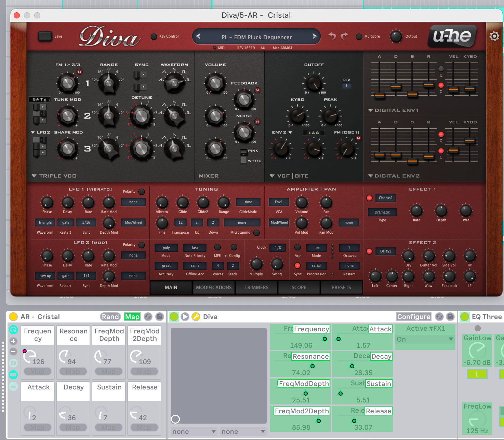The height and width of the screenshot is (440, 504).
Task: Click the Config button next to MPE
Action: (235, 247)
